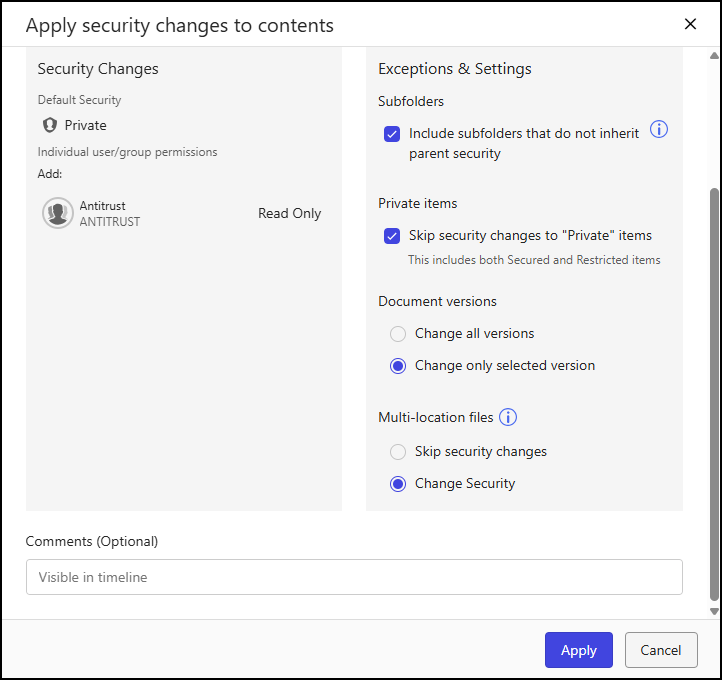Click the Apply button

coord(578,650)
